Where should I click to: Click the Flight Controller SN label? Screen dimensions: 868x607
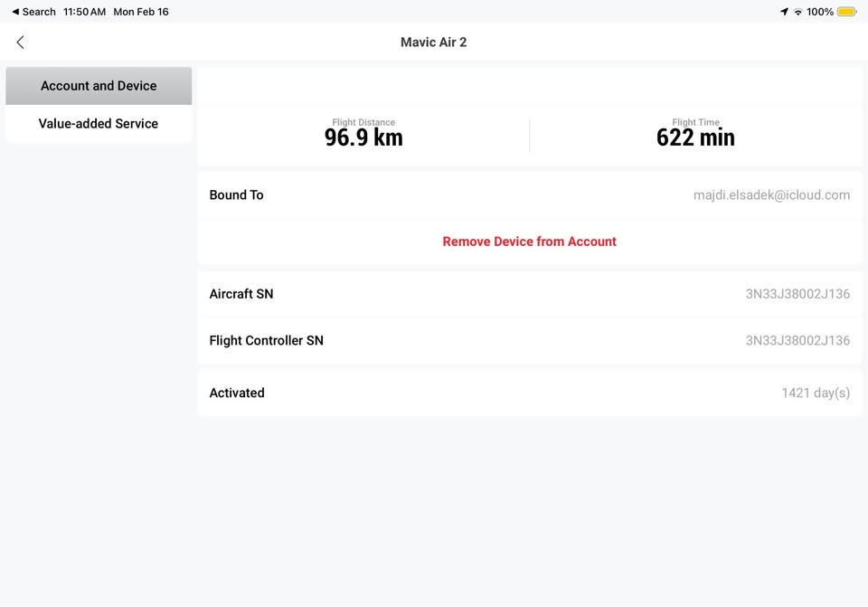(266, 341)
